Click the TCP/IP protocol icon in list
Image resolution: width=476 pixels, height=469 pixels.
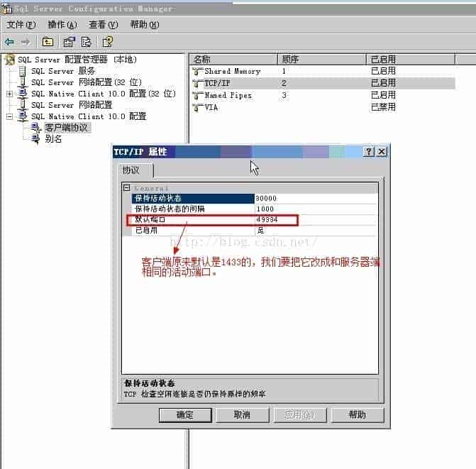click(x=198, y=83)
